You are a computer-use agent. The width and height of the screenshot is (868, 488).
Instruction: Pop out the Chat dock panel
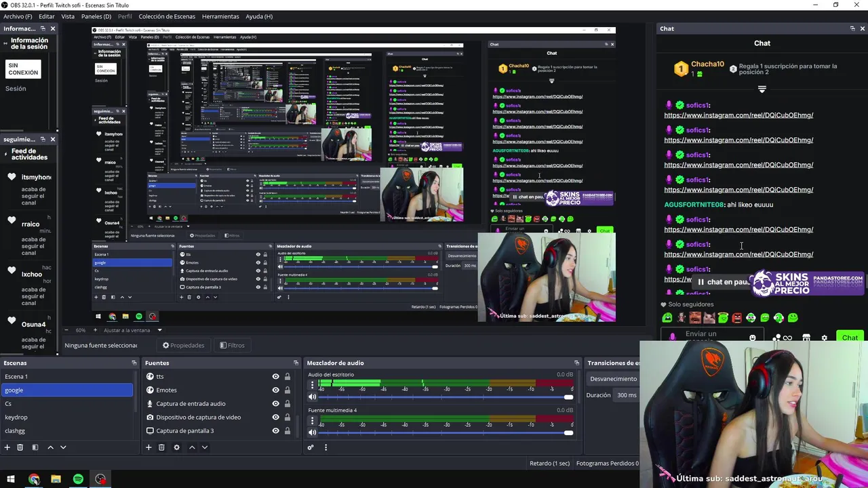852,28
